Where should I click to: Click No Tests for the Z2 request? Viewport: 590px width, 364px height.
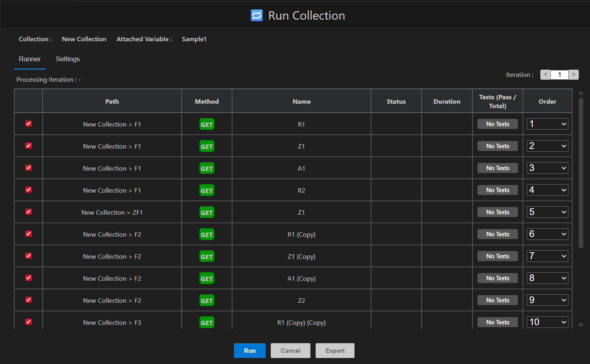(497, 300)
